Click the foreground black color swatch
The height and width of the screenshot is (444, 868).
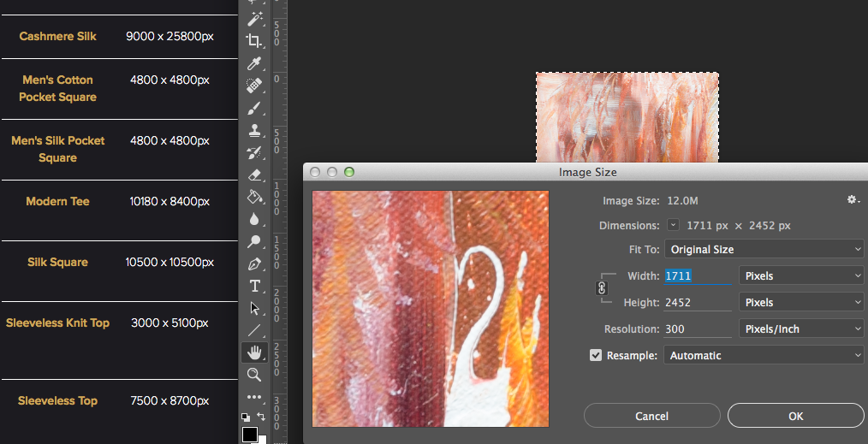(250, 435)
